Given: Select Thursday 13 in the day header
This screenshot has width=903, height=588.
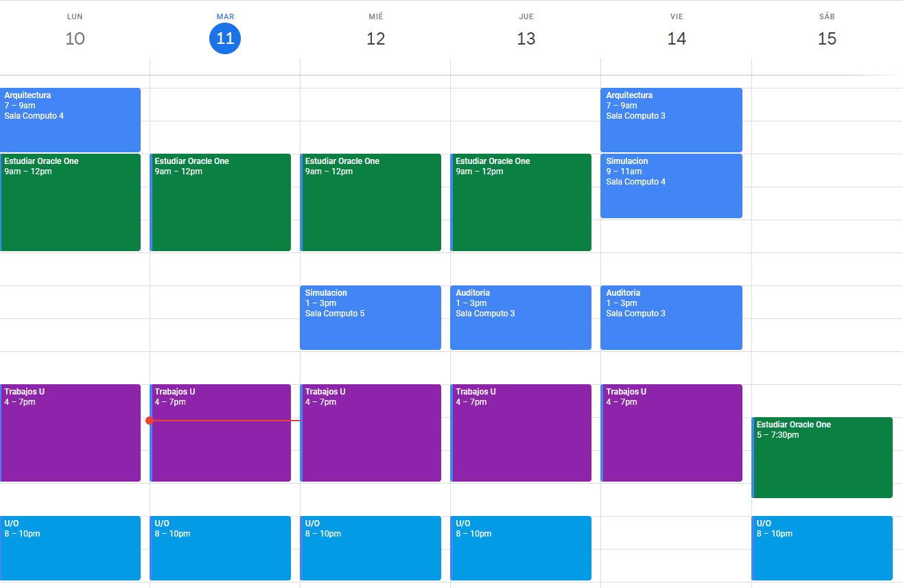Looking at the screenshot, I should tap(526, 38).
